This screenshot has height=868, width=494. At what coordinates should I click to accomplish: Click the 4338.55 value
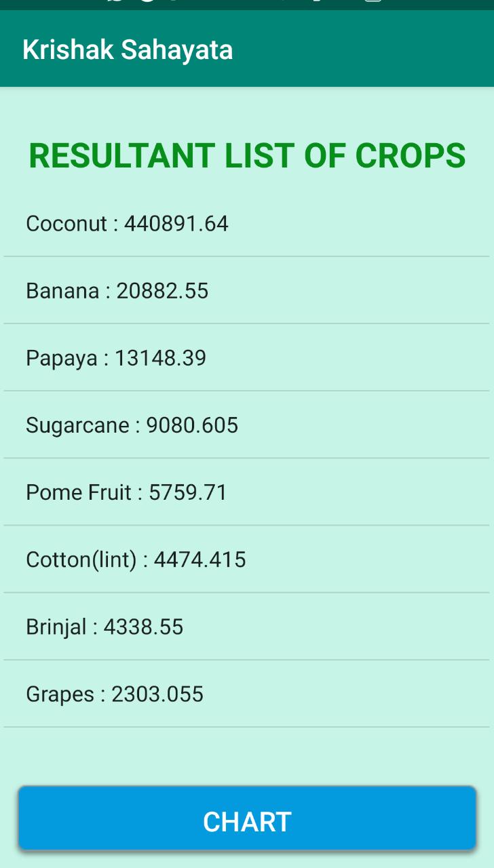(x=143, y=627)
